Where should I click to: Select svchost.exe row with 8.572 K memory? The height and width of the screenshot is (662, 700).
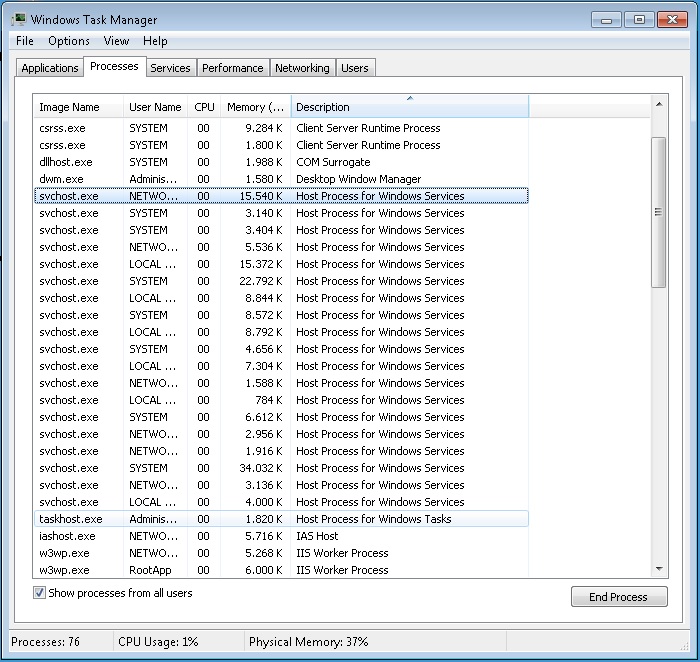click(x=281, y=315)
